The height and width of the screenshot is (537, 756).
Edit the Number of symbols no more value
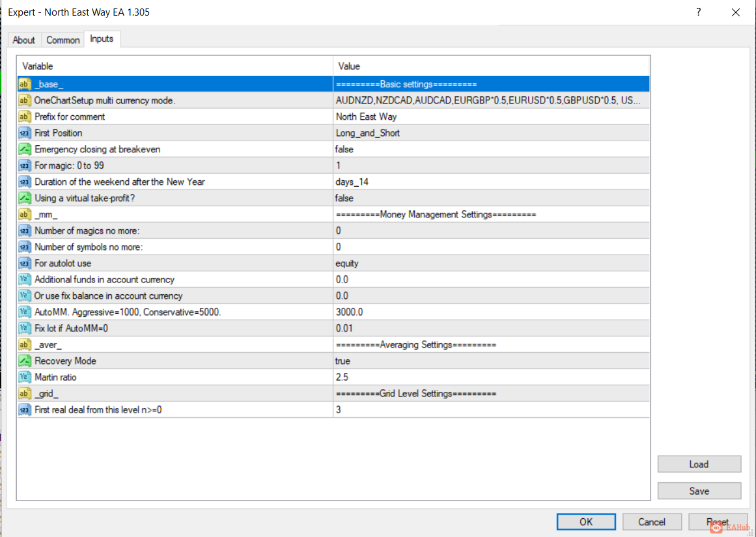click(x=492, y=247)
